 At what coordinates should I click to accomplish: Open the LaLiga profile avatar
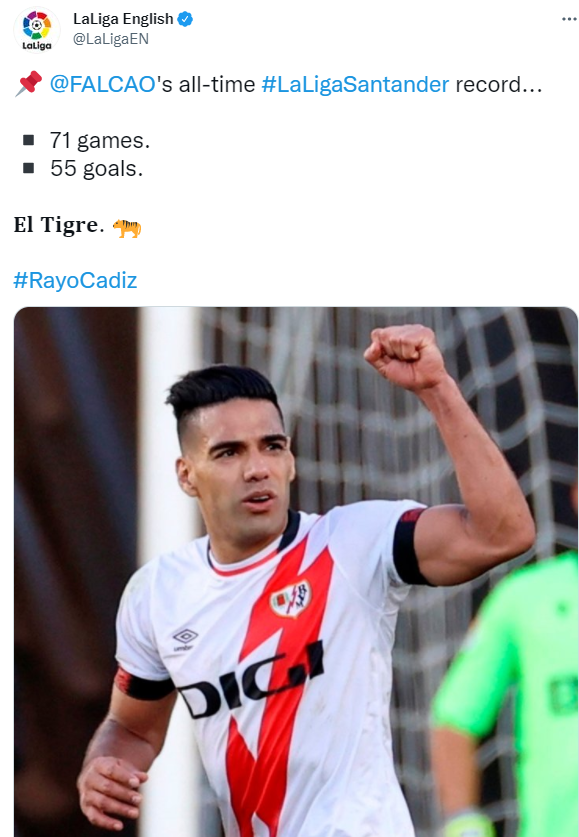click(37, 30)
